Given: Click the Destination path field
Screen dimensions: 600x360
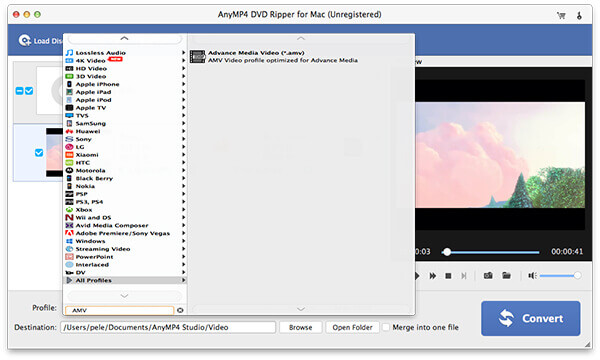Looking at the screenshot, I should 168,327.
